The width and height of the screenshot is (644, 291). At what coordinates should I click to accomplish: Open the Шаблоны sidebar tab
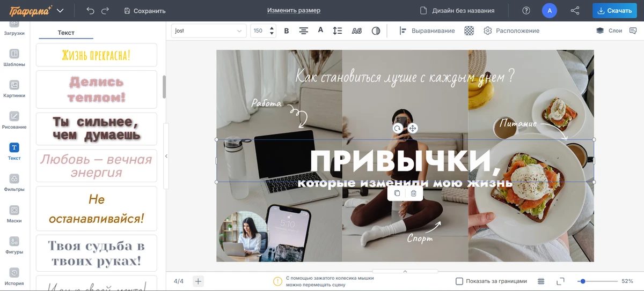point(14,57)
